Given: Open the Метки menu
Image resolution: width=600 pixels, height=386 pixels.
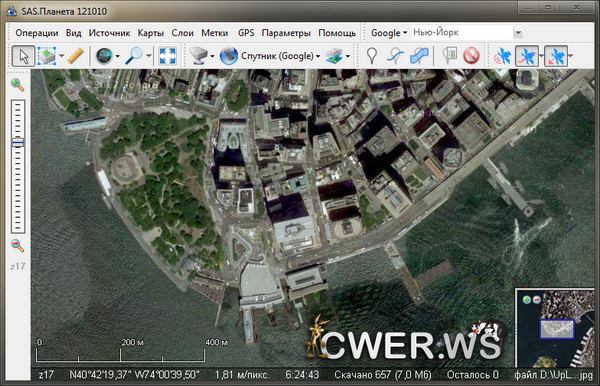Looking at the screenshot, I should (x=215, y=33).
